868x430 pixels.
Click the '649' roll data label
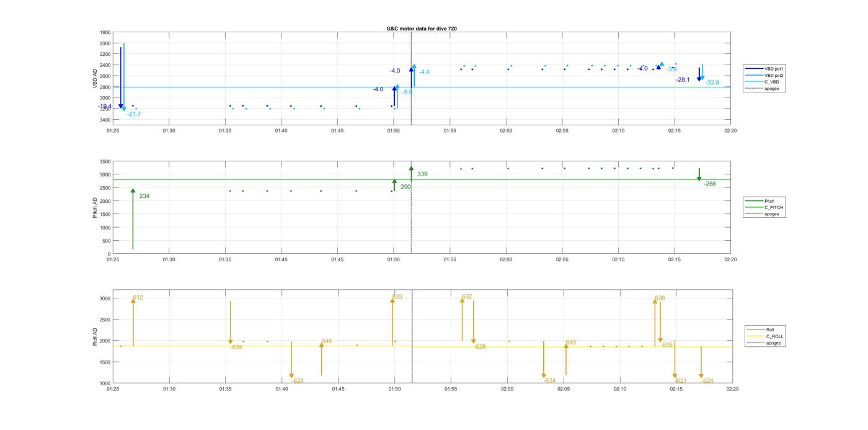click(x=571, y=343)
